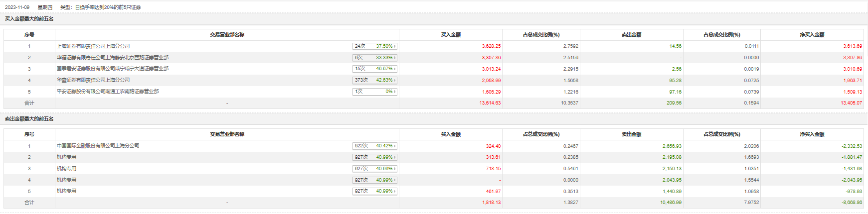Viewport: 868px width, 214px height.
Task: Expand the 1次 0% stats box
Action: point(374,92)
